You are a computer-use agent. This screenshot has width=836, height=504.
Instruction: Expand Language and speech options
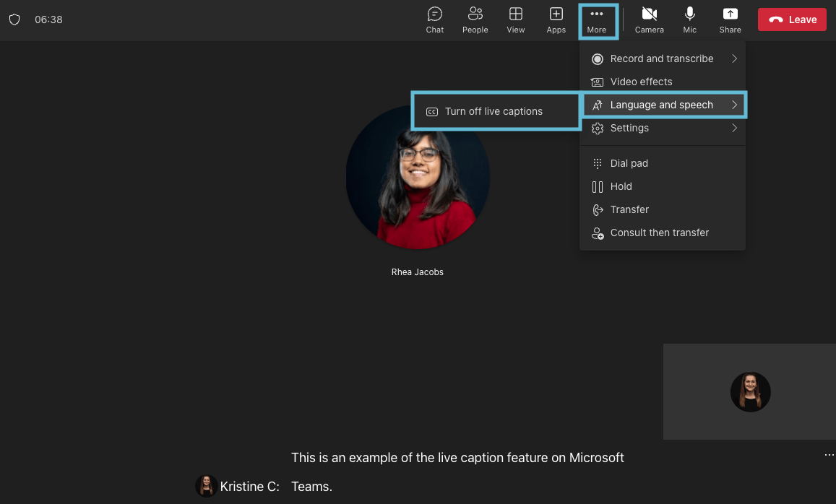point(663,105)
